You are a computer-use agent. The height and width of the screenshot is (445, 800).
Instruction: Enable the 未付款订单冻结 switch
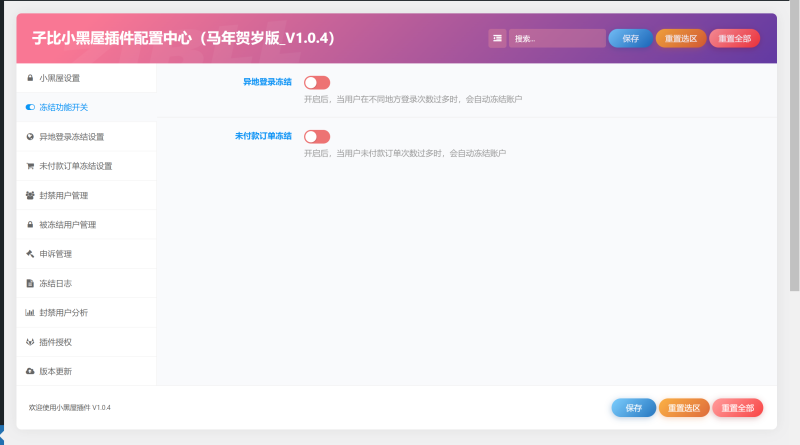tap(317, 137)
